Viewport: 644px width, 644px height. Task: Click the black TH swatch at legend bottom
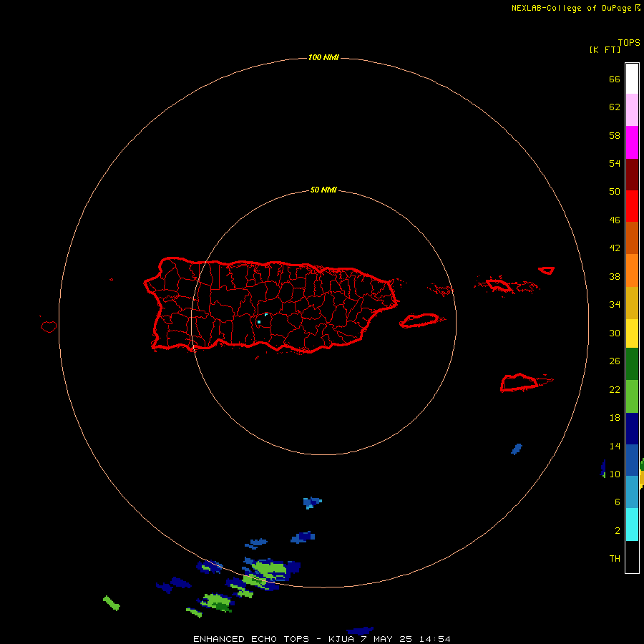click(x=632, y=557)
